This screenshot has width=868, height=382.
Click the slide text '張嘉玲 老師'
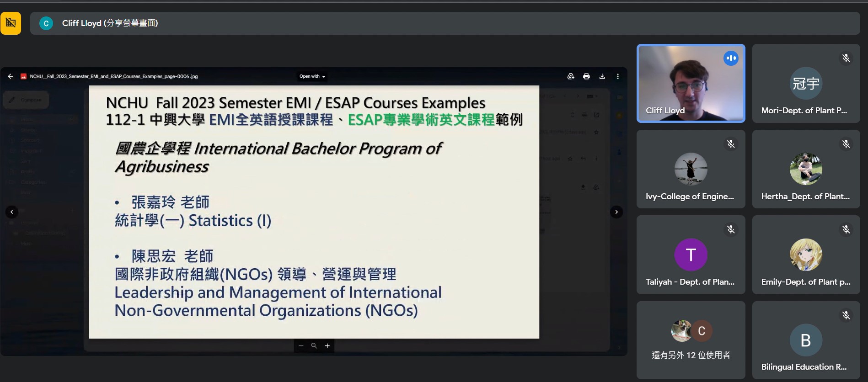pos(170,202)
